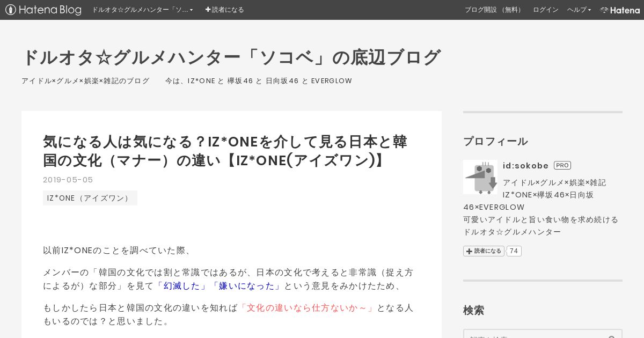Expand the ヘルプ dropdown menu
Screen dimensions: 644x338
coord(579,10)
